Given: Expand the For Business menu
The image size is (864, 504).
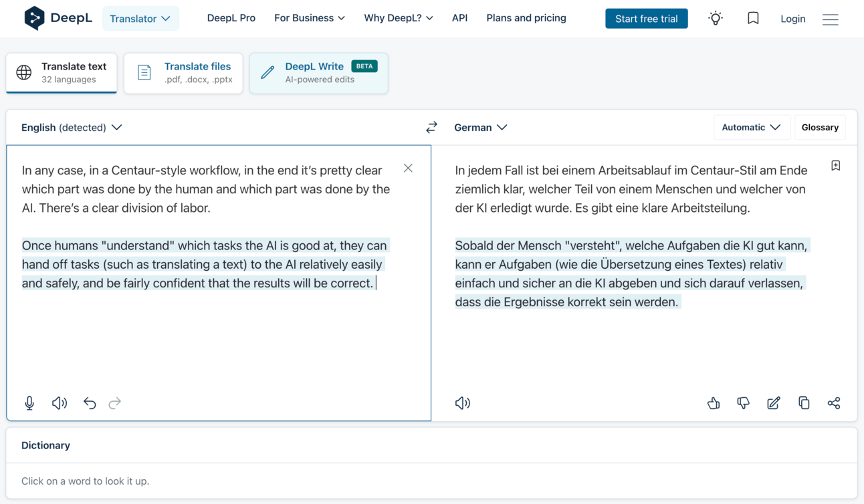Looking at the screenshot, I should point(310,18).
